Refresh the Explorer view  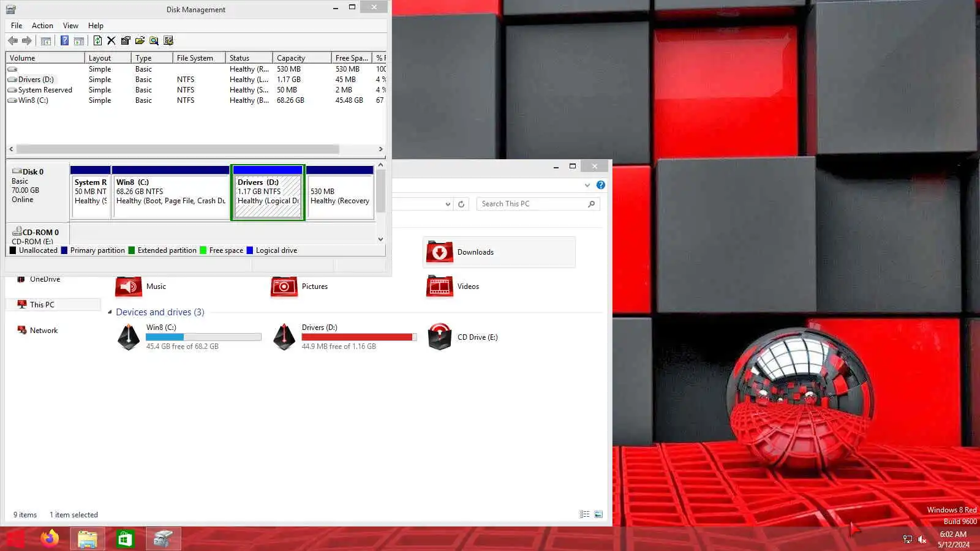coord(461,204)
